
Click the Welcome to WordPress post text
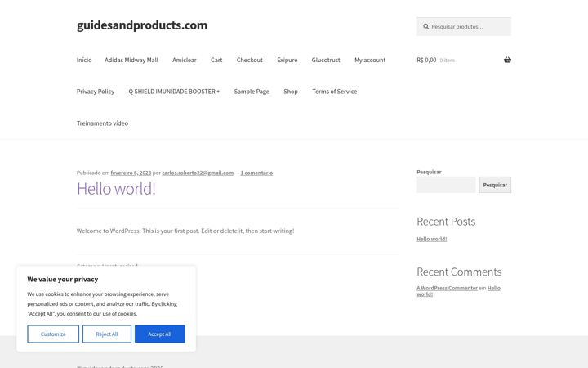[x=185, y=231]
